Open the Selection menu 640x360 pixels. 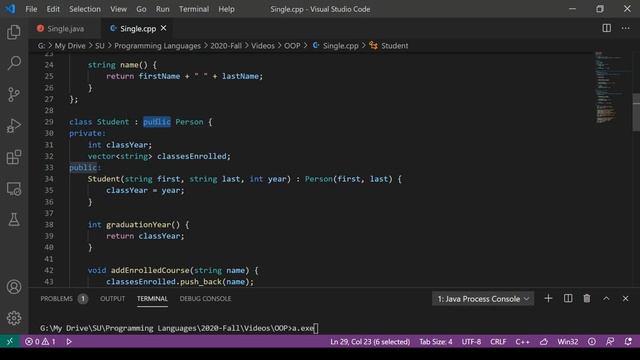pyautogui.click(x=85, y=9)
